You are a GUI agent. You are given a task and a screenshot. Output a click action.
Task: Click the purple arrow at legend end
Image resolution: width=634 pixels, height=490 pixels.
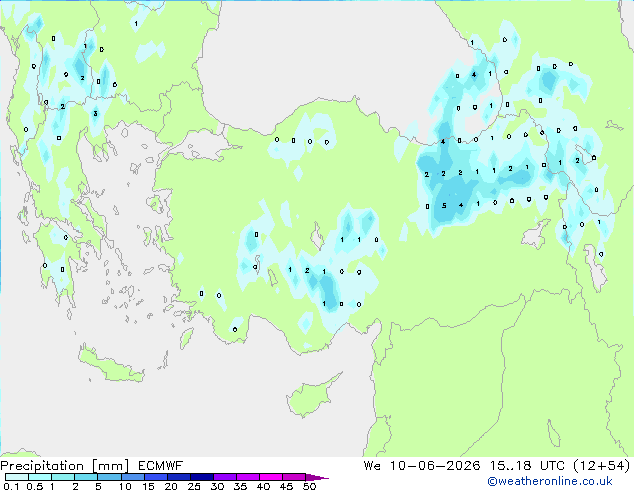click(317, 477)
